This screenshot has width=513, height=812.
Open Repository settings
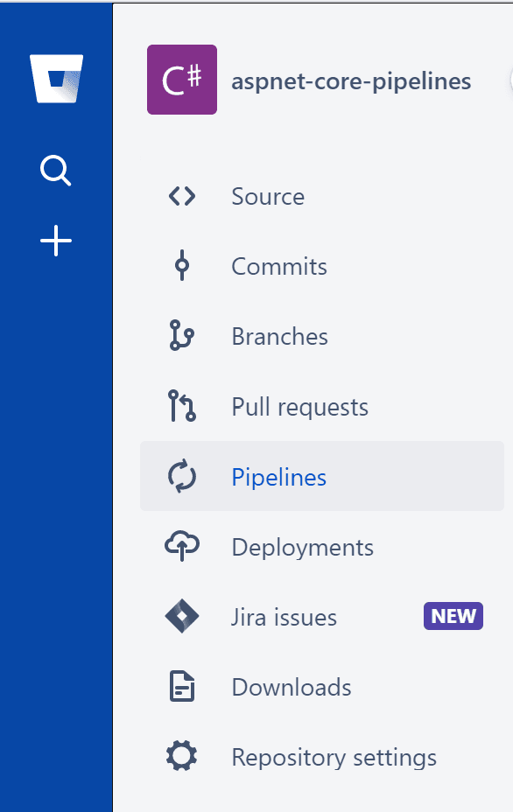coord(334,758)
